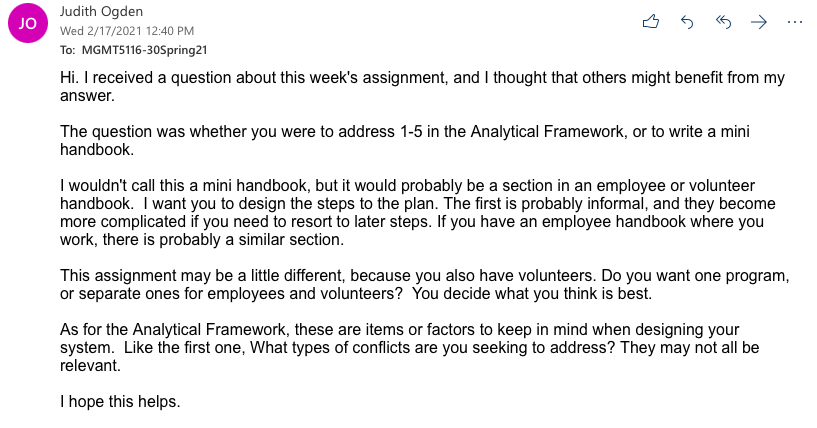Image resolution: width=817 pixels, height=428 pixels.
Task: Reply to Judith Ogden's email
Action: click(x=687, y=22)
